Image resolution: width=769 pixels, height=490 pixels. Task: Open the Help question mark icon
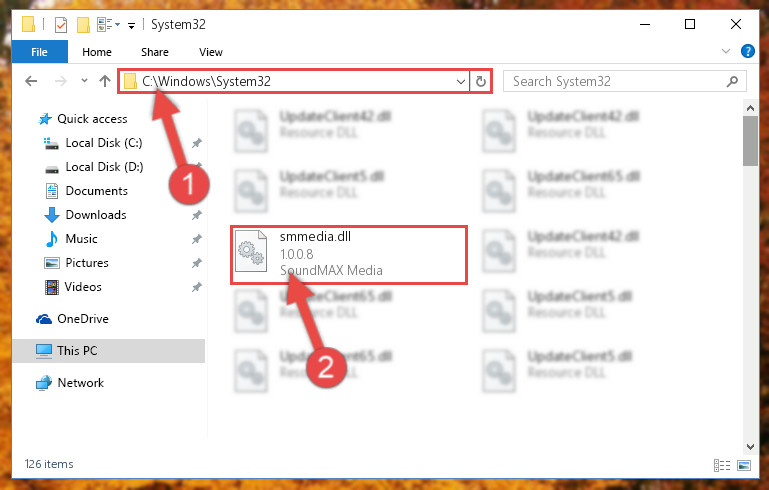747,51
